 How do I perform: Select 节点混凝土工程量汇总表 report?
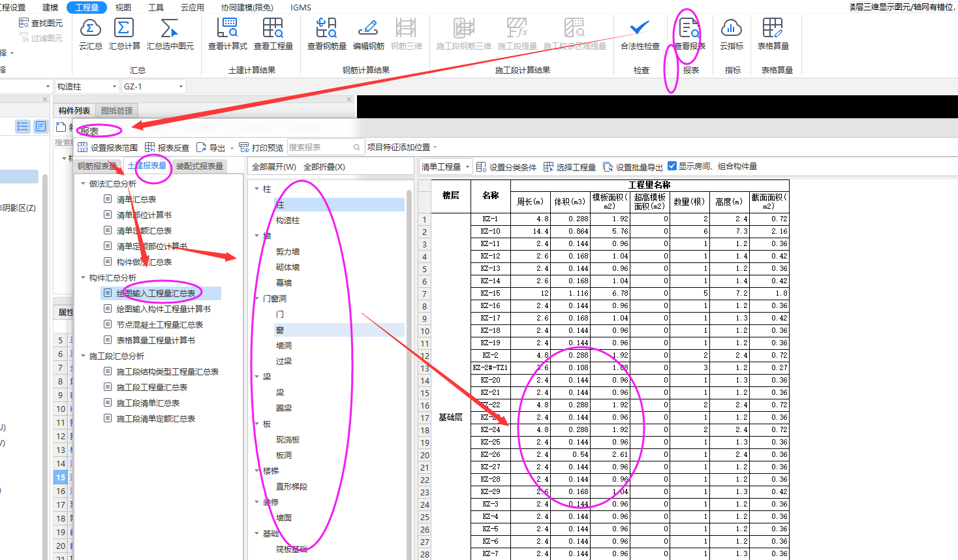pos(160,325)
